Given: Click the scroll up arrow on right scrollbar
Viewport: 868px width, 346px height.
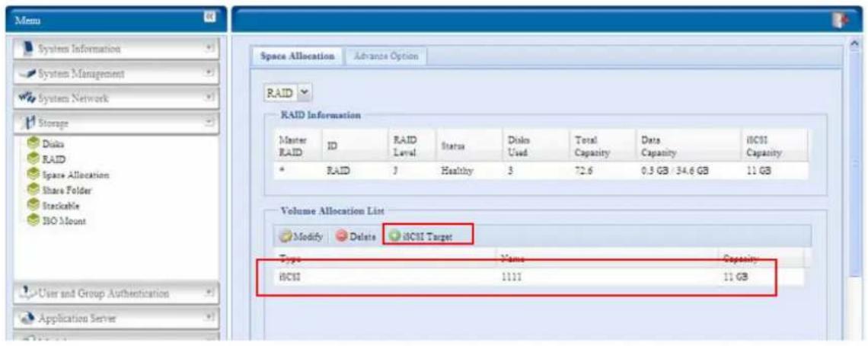Looking at the screenshot, I should point(855,43).
